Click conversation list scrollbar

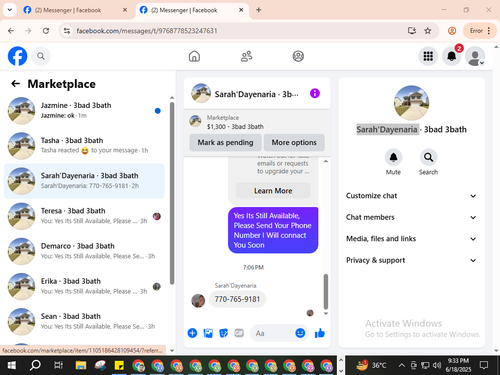click(x=172, y=193)
